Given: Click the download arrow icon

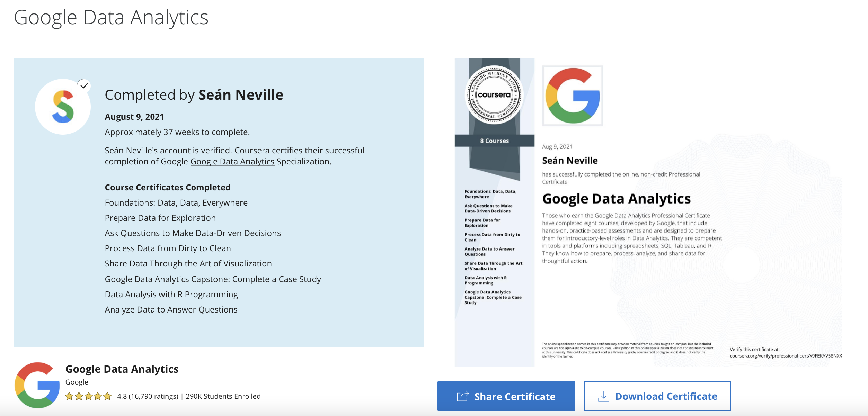Looking at the screenshot, I should (603, 396).
